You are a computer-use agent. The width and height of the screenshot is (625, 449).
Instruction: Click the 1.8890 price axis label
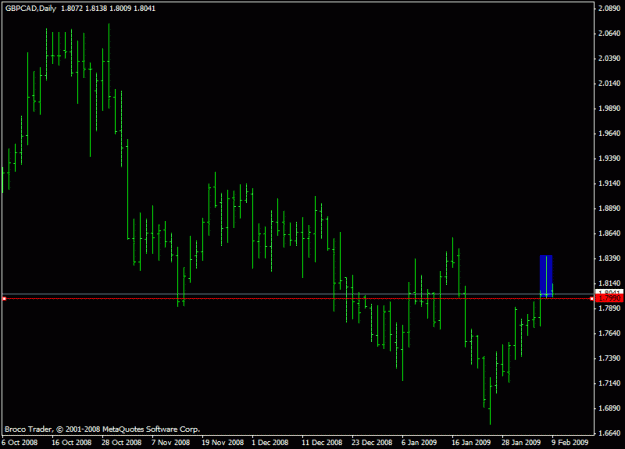(609, 209)
